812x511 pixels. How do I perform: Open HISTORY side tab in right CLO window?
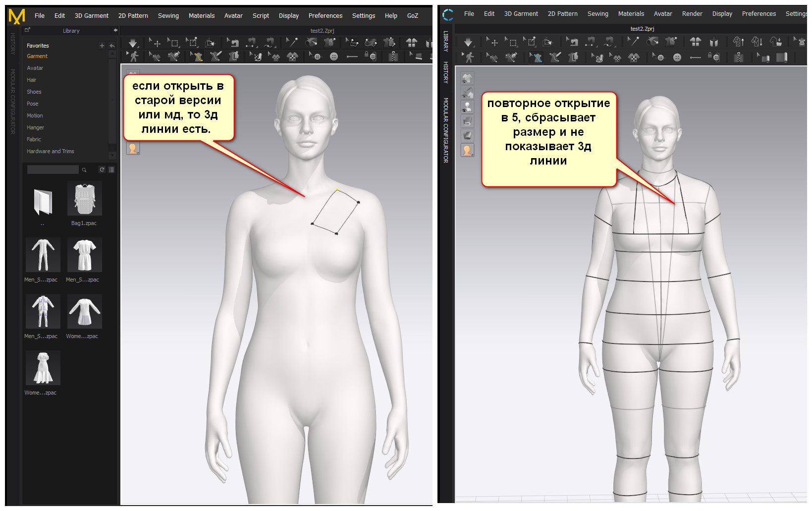click(x=446, y=72)
